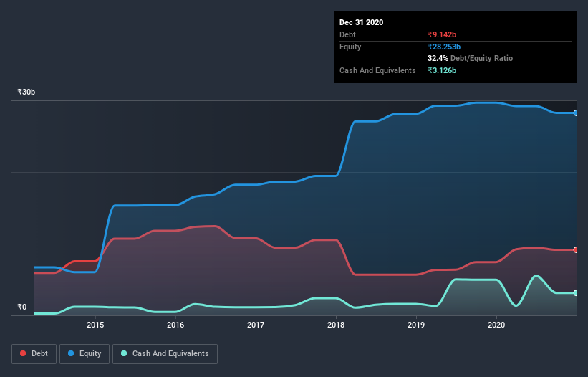Screen dimensions: 588x377
Task: Select the Equity endpoint marker on the blue line
Action: coord(575,113)
